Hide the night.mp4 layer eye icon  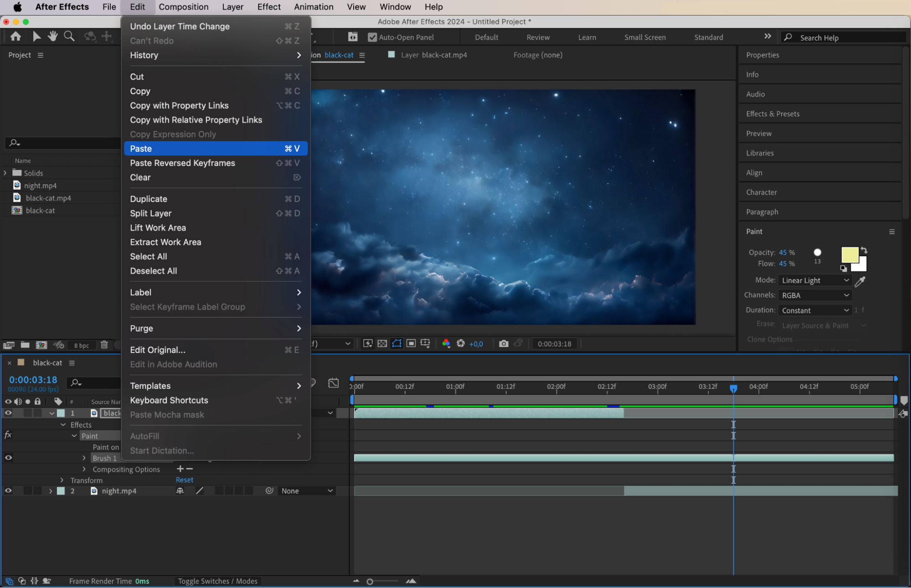(8, 491)
